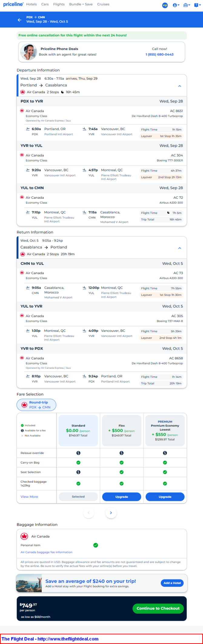Click the Add a Hotel button
This screenshot has height=644, width=203.
(x=172, y=583)
